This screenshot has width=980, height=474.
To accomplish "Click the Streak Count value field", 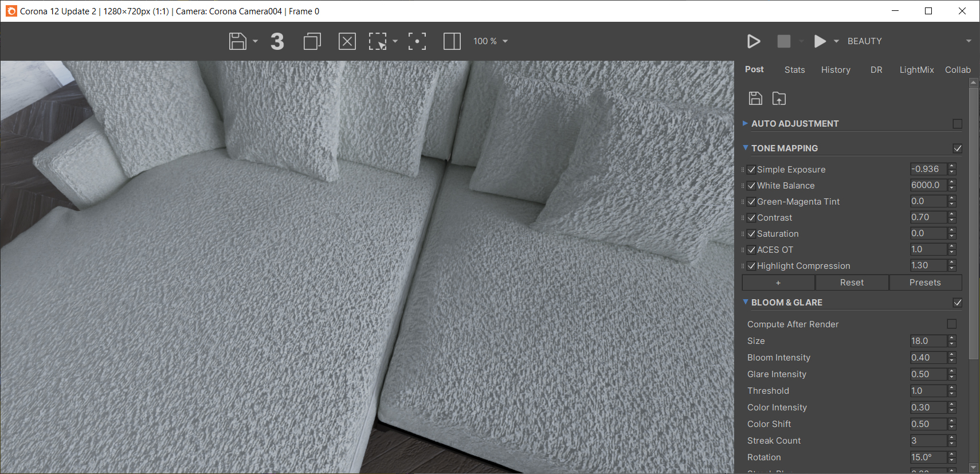I will coord(928,441).
